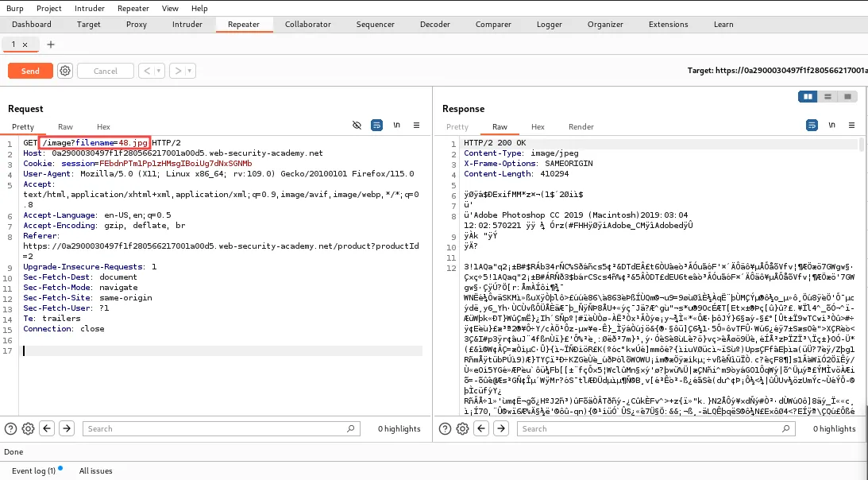Select Render view in Response panel
868x480 pixels.
tap(581, 127)
